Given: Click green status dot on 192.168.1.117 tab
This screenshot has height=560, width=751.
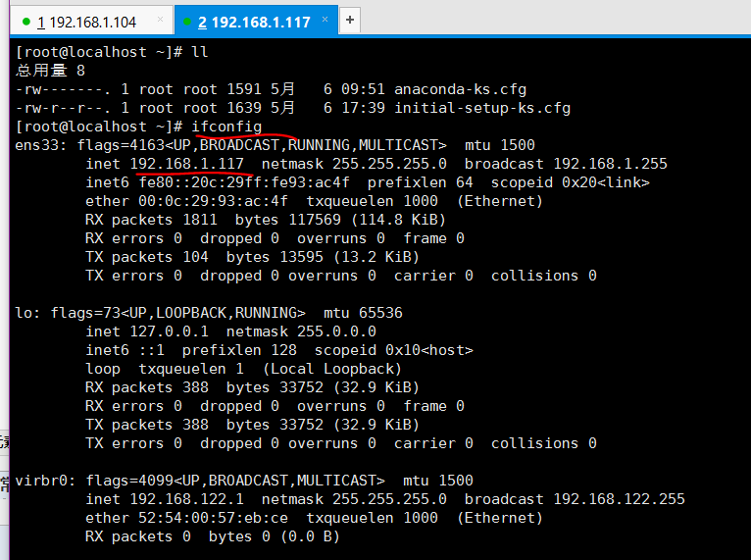Looking at the screenshot, I should [187, 22].
